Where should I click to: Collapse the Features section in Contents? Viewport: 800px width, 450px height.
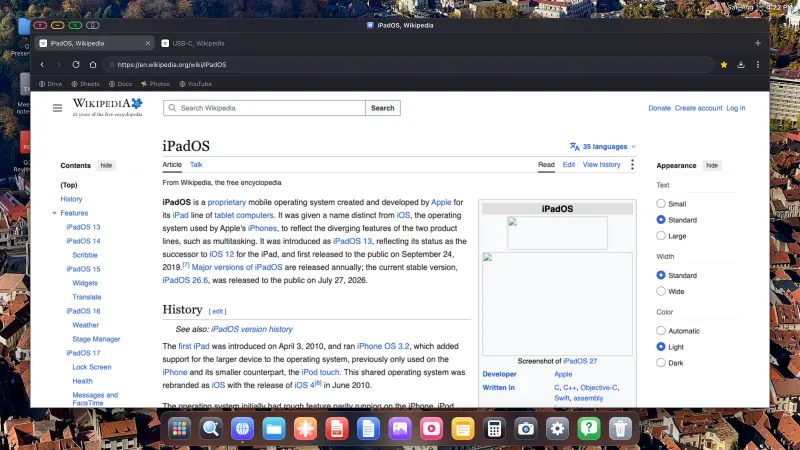[x=54, y=213]
